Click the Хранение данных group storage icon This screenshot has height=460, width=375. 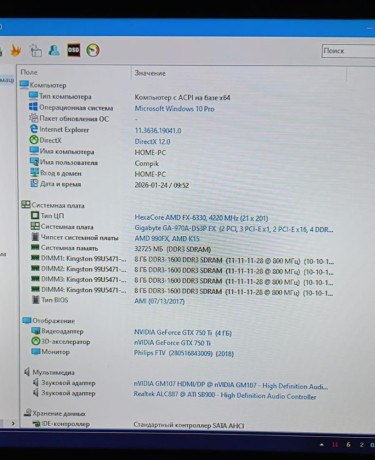(28, 413)
